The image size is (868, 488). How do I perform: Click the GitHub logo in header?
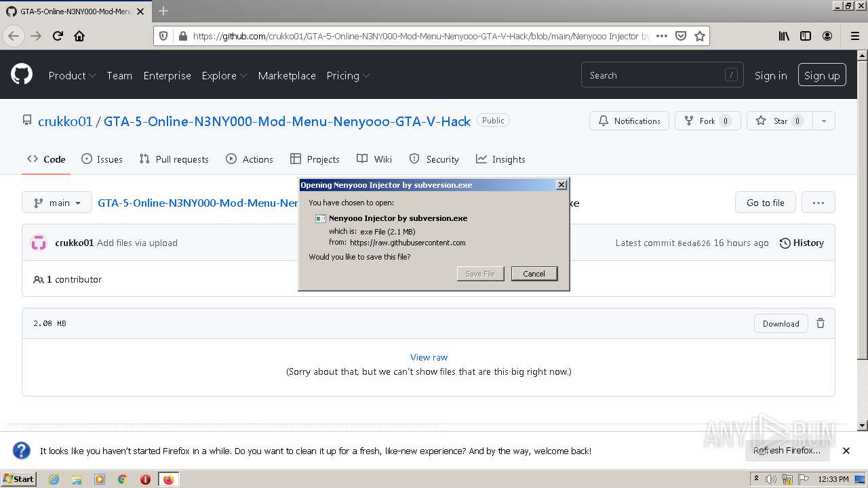click(x=22, y=75)
